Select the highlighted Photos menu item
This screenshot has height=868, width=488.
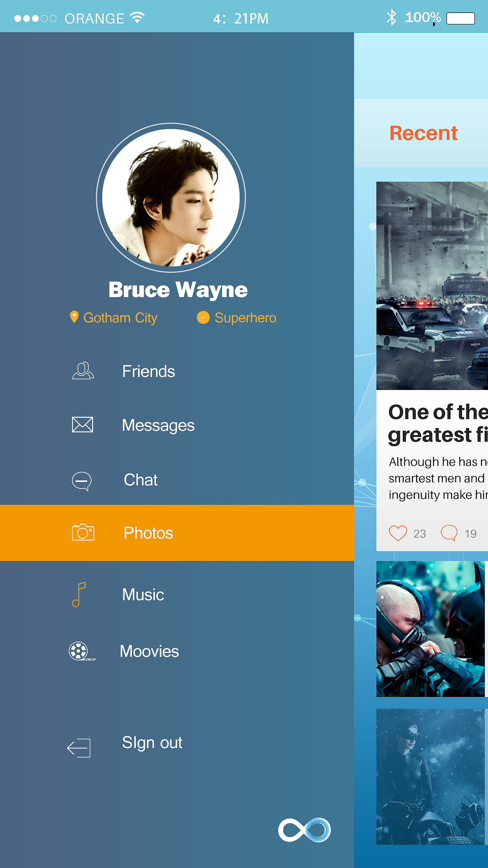click(x=177, y=533)
